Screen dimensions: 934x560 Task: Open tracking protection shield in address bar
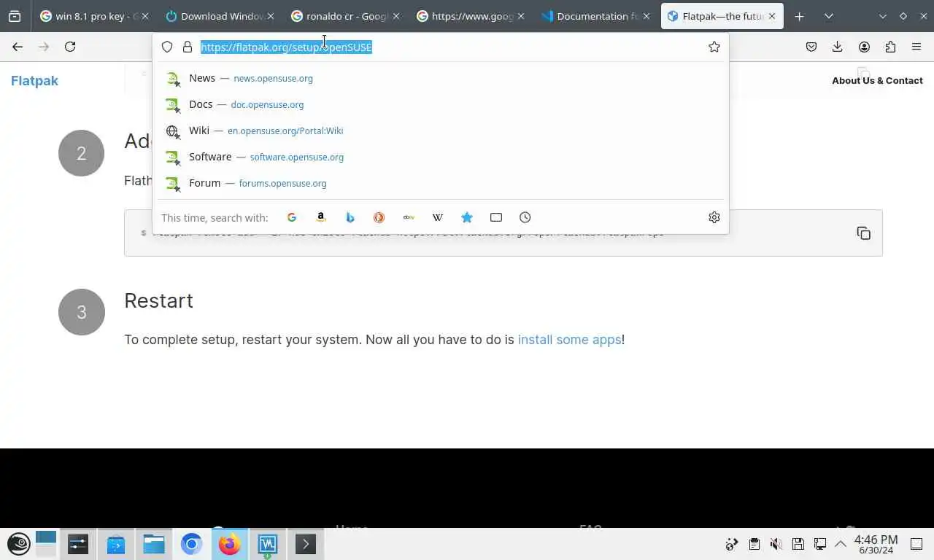(x=167, y=47)
